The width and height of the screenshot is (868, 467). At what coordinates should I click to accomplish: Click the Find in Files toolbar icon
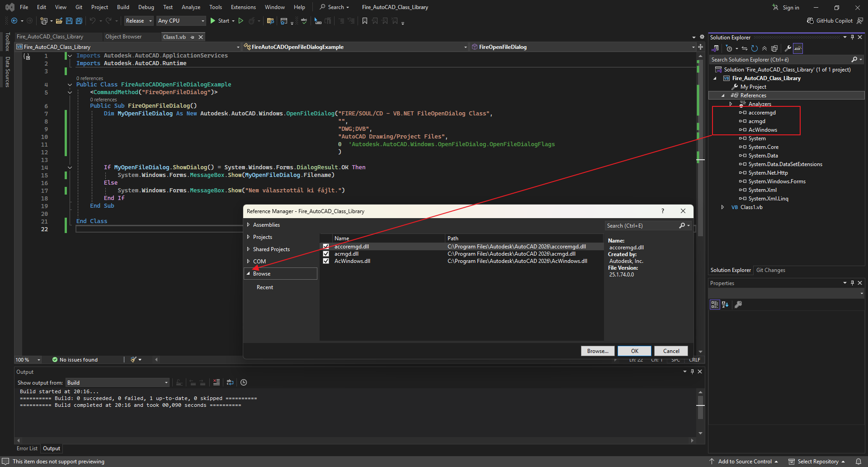click(270, 21)
